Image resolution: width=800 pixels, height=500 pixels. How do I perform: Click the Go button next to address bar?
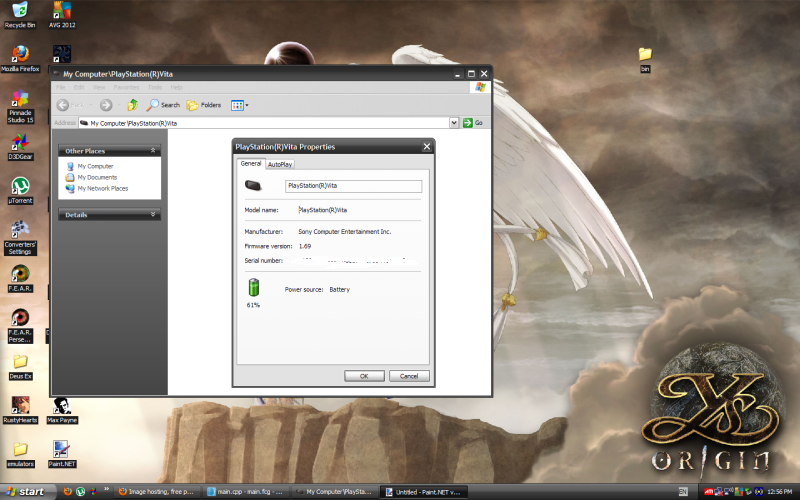point(473,123)
